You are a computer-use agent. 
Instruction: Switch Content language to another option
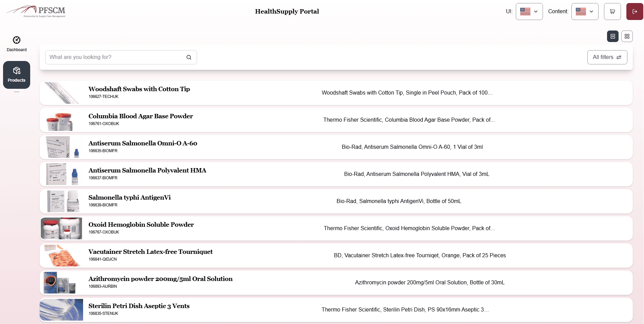click(x=585, y=11)
